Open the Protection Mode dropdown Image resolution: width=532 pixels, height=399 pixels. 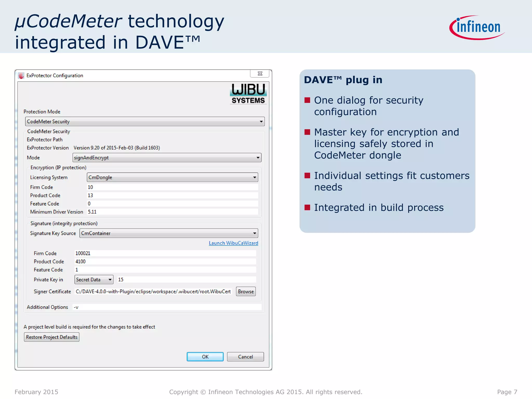[x=145, y=122]
